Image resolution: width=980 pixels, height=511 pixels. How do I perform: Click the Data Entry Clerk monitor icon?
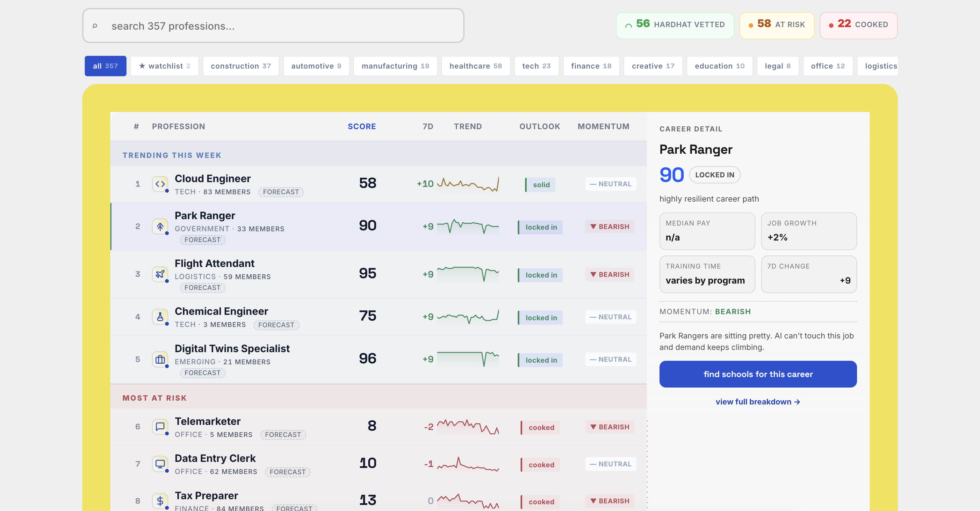160,464
